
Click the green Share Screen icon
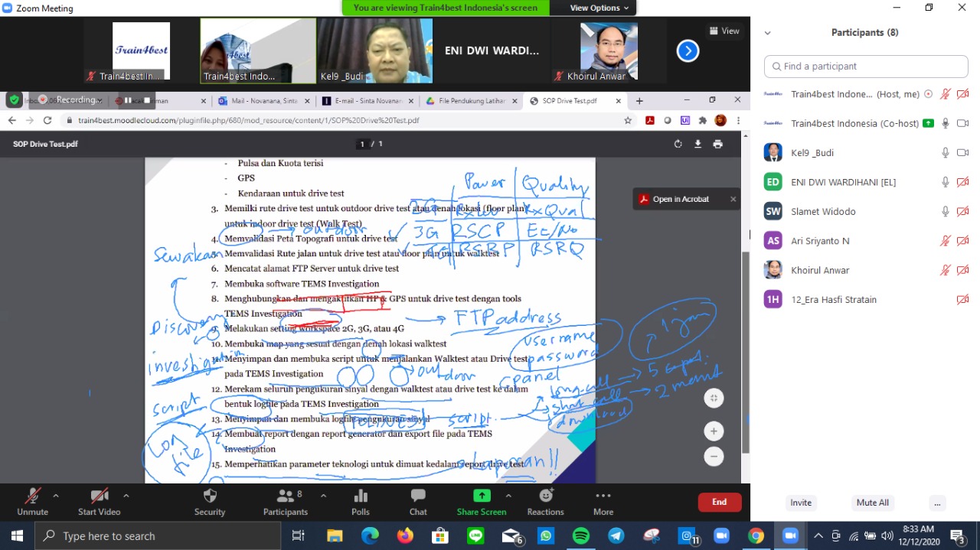482,496
